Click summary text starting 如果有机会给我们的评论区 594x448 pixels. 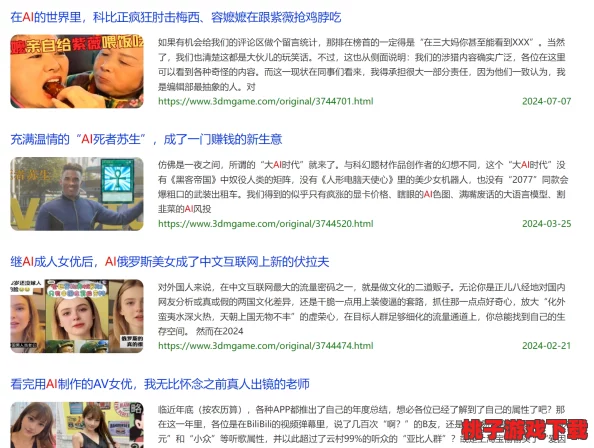[362, 64]
